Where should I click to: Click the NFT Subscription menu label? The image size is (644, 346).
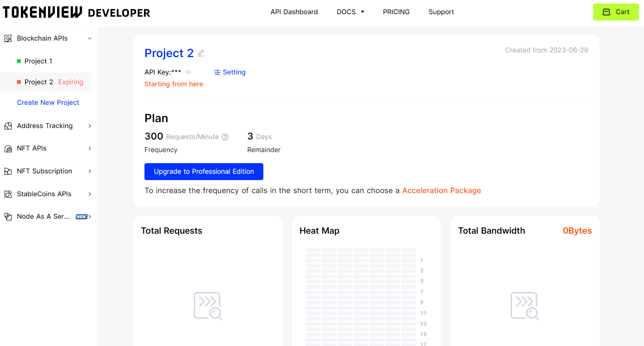pos(44,171)
